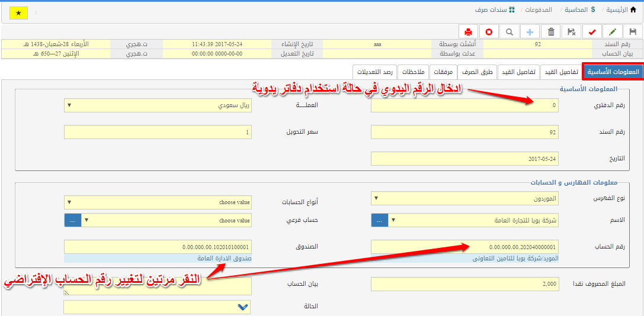Switch to the طرق الصرف tab
This screenshot has width=644, height=316.
pos(478,72)
